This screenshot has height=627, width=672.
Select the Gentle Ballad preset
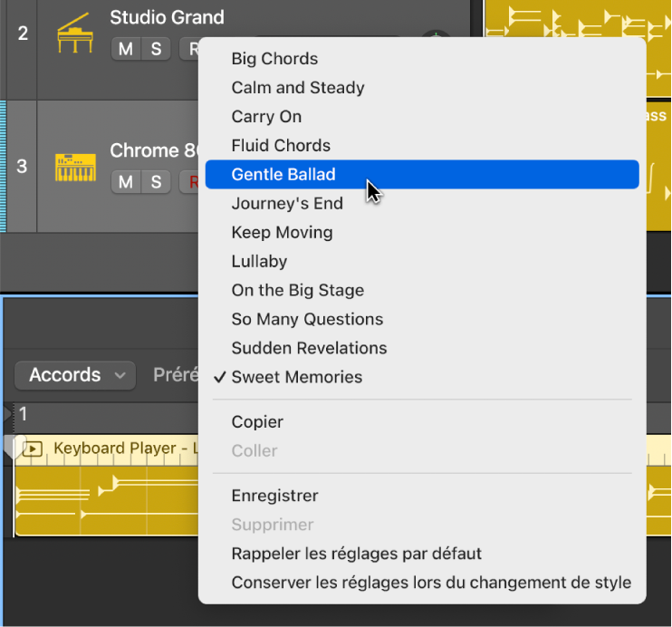tap(283, 175)
